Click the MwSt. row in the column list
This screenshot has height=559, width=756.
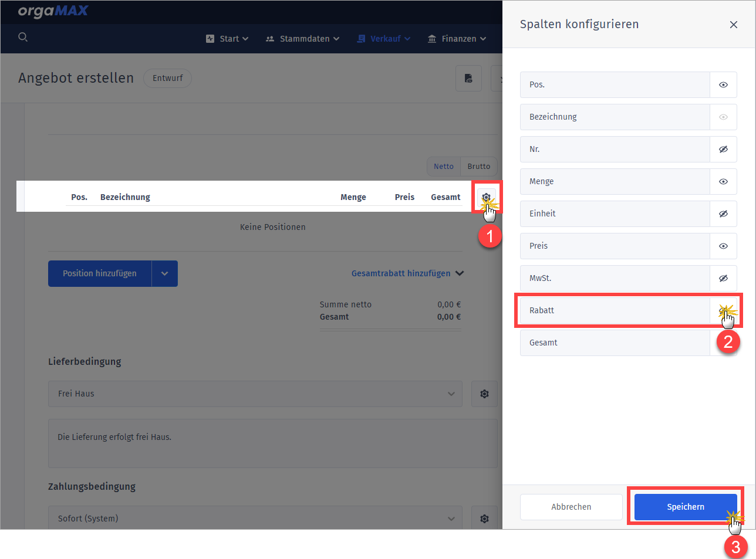pyautogui.click(x=615, y=278)
